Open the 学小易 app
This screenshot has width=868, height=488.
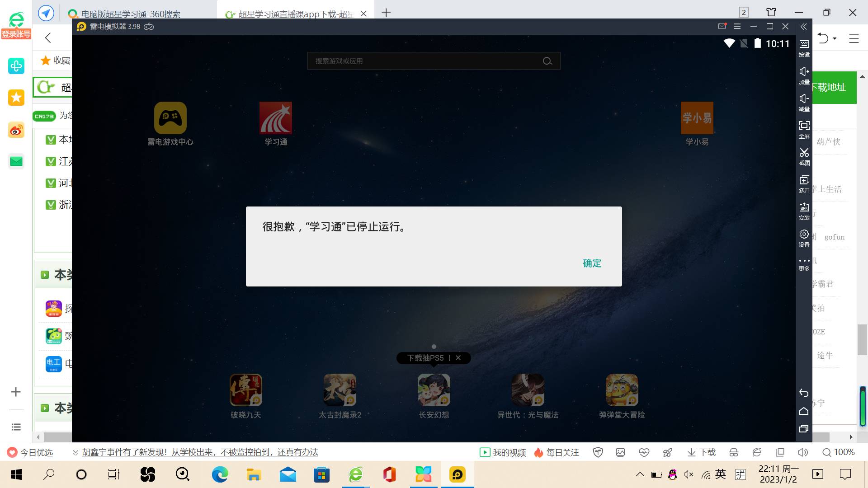coord(697,118)
